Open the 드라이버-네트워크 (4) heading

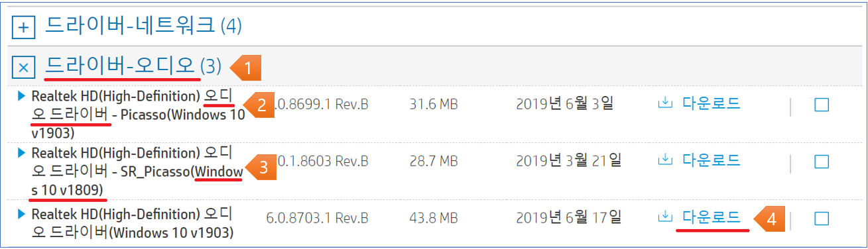pyautogui.click(x=143, y=26)
